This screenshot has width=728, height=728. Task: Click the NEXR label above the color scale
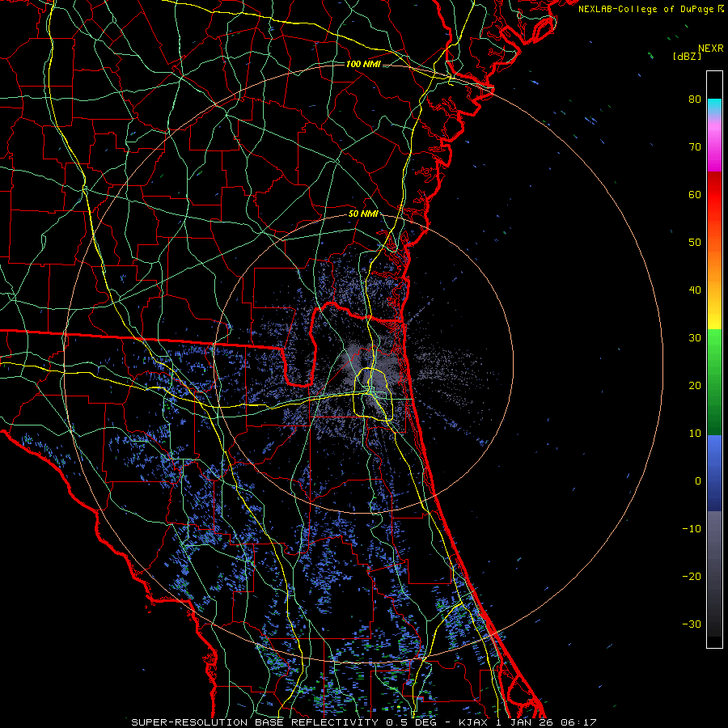click(710, 49)
